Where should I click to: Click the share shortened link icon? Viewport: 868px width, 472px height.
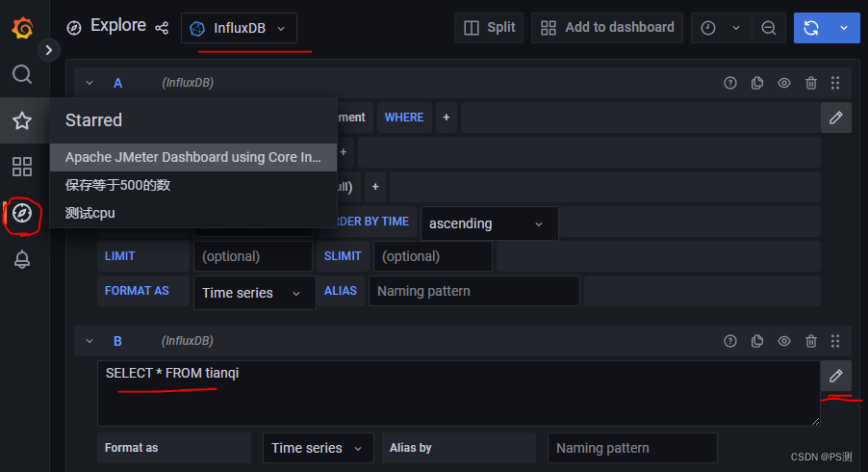coord(162,28)
